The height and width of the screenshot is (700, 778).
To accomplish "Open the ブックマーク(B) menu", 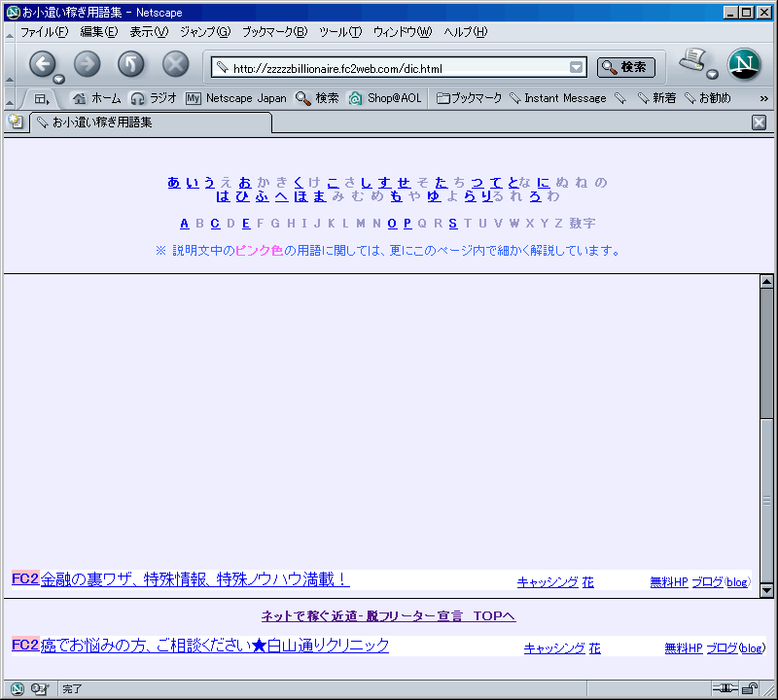I will 274,32.
